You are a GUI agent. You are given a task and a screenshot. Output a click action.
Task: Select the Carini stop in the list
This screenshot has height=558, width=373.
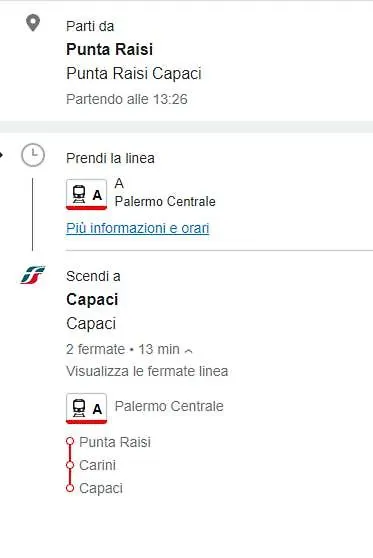98,465
